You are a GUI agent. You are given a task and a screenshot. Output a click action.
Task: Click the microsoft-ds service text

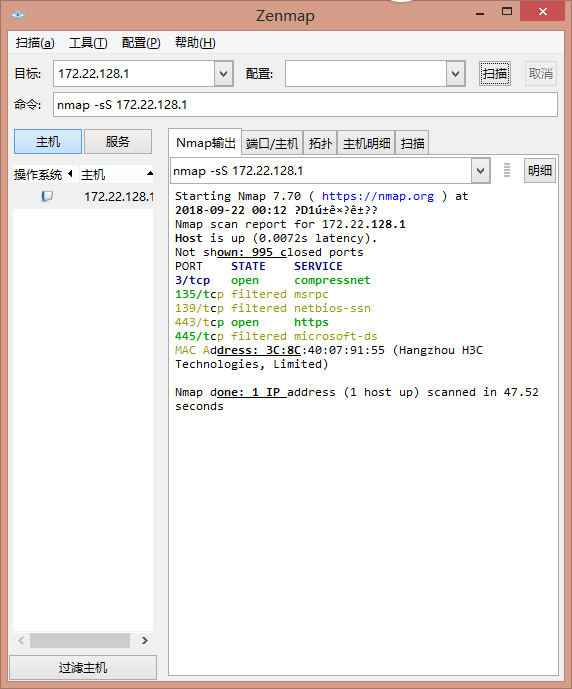[x=336, y=336]
